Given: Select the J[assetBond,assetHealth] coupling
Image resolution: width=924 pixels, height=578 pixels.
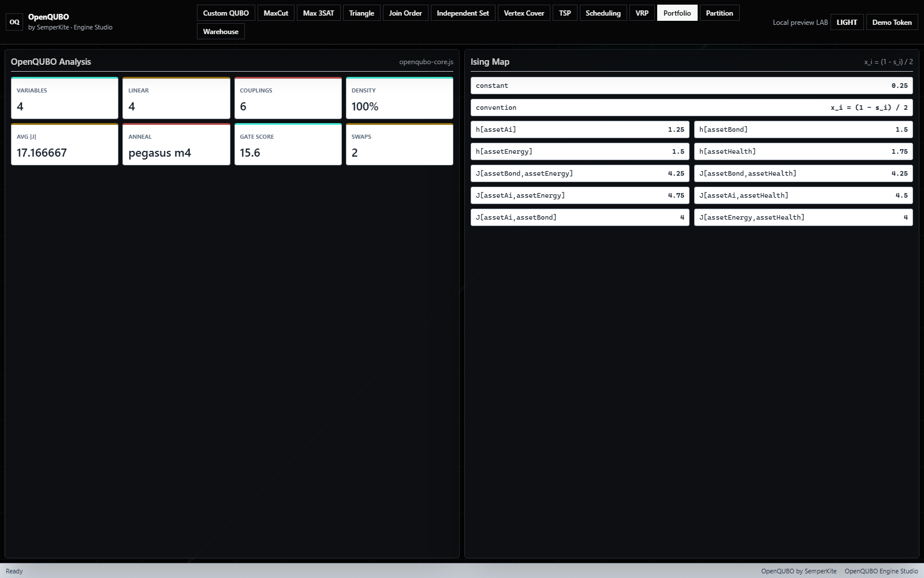Looking at the screenshot, I should pyautogui.click(x=803, y=173).
